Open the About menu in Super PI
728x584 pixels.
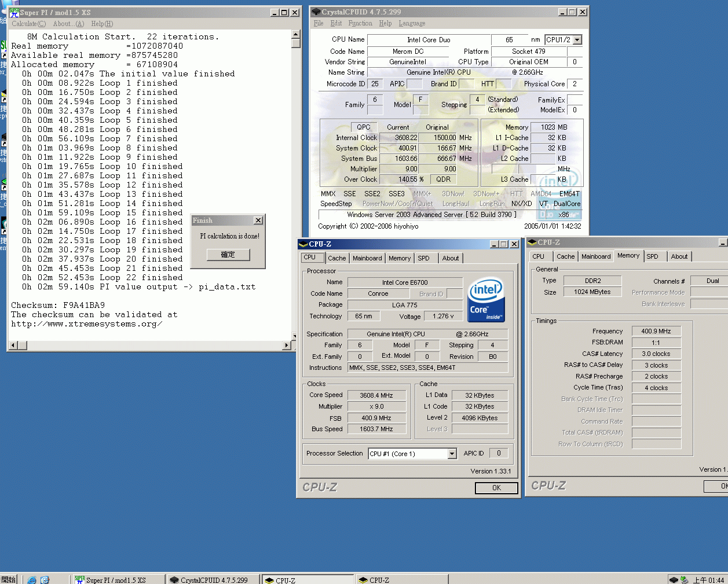[x=68, y=24]
